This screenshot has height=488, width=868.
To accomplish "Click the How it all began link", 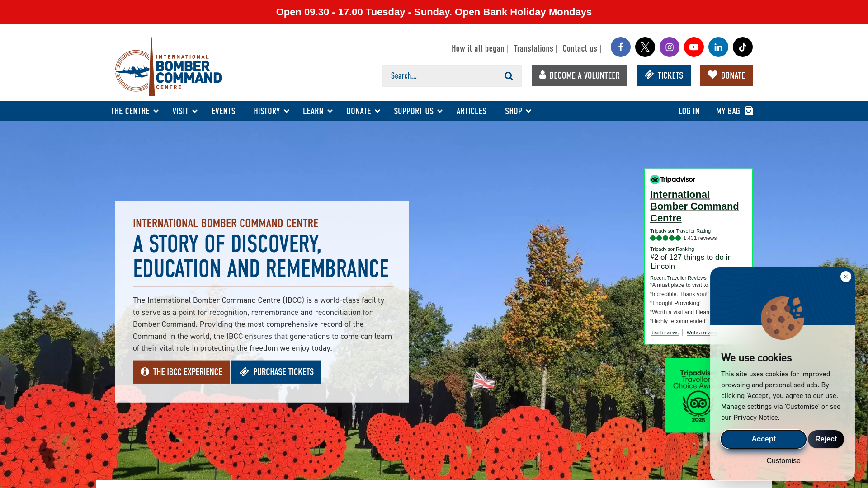I will pos(478,48).
